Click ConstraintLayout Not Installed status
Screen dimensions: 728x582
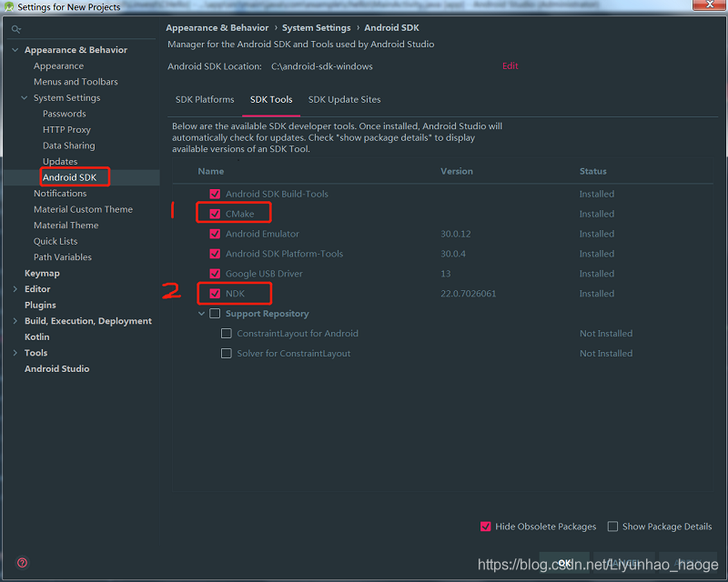click(x=606, y=334)
